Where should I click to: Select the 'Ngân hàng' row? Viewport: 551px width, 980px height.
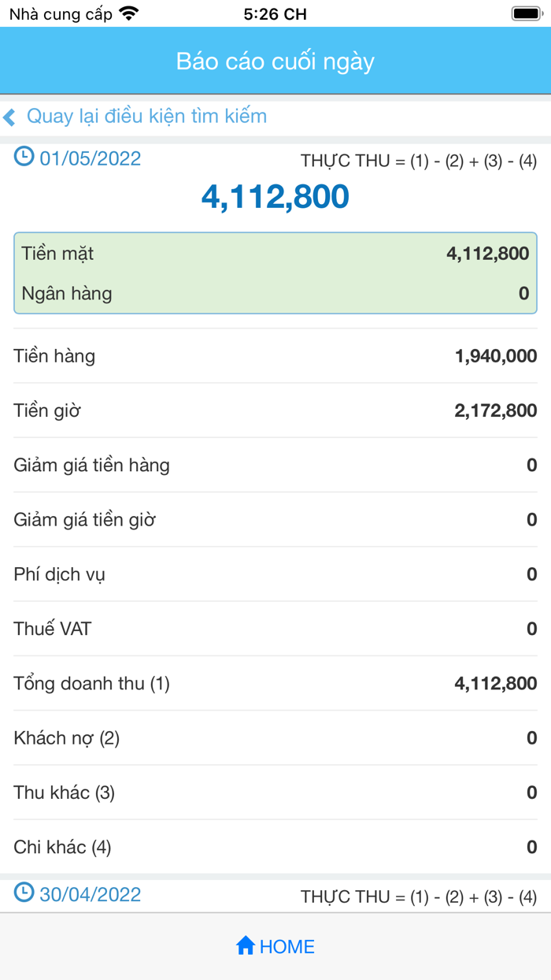pyautogui.click(x=275, y=294)
